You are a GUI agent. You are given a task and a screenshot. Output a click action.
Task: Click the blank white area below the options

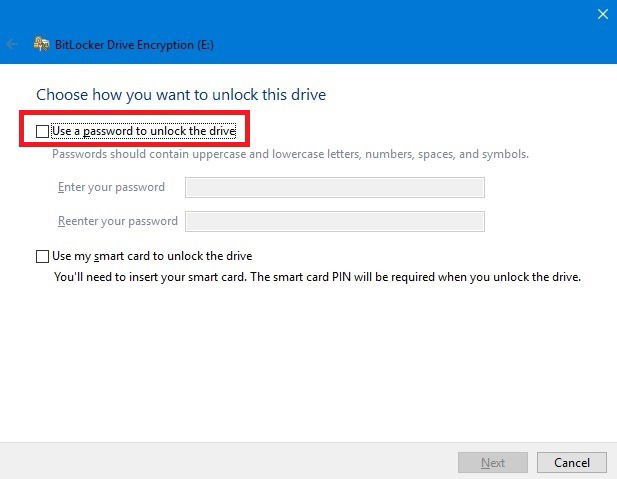click(x=308, y=362)
